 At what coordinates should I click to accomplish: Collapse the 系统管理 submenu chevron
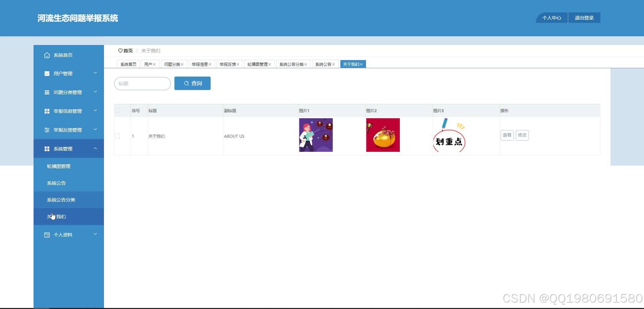(x=96, y=148)
